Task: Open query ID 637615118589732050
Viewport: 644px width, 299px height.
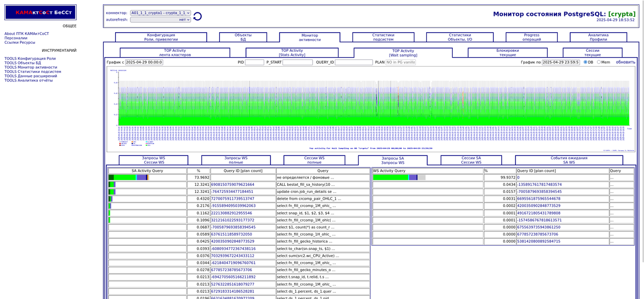Action: coord(232,234)
